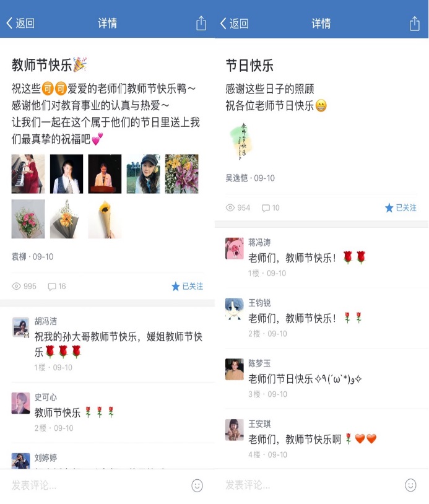Tap the comment count icon showing 10
Image resolution: width=429 pixels, height=504 pixels.
[266, 208]
